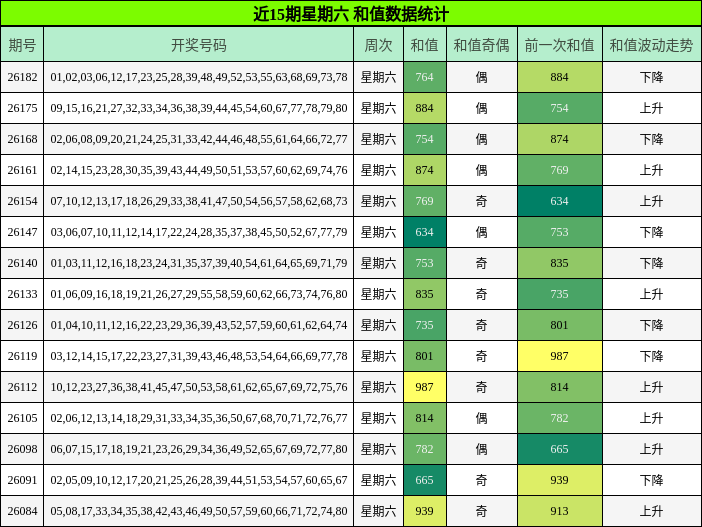Click the 939 sum cell in row 26084

pyautogui.click(x=424, y=511)
